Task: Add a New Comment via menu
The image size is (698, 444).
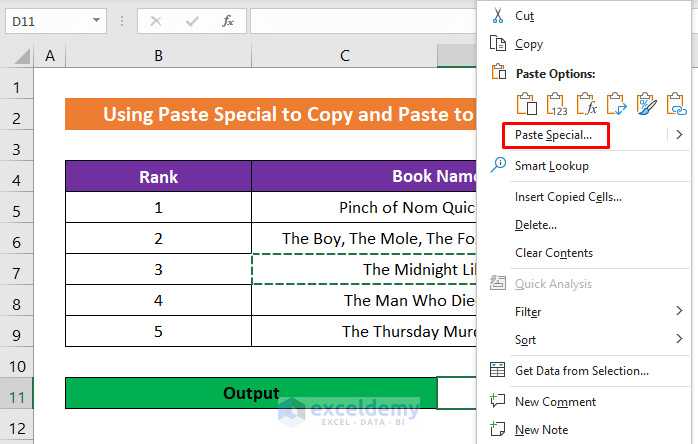Action: 555,402
